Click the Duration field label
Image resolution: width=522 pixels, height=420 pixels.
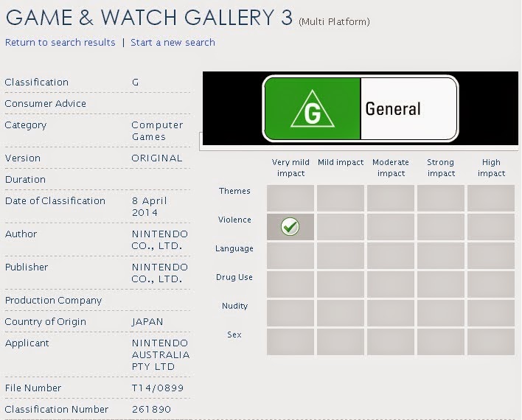point(25,179)
